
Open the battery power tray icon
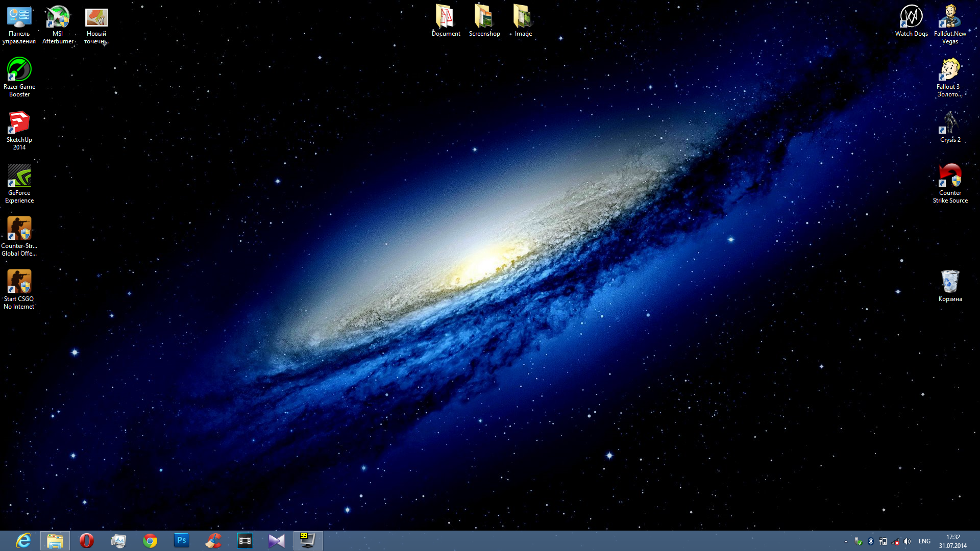click(883, 541)
